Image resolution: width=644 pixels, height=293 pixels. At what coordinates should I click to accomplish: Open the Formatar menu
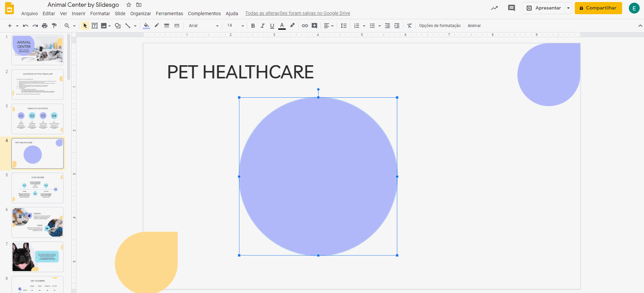(x=100, y=14)
